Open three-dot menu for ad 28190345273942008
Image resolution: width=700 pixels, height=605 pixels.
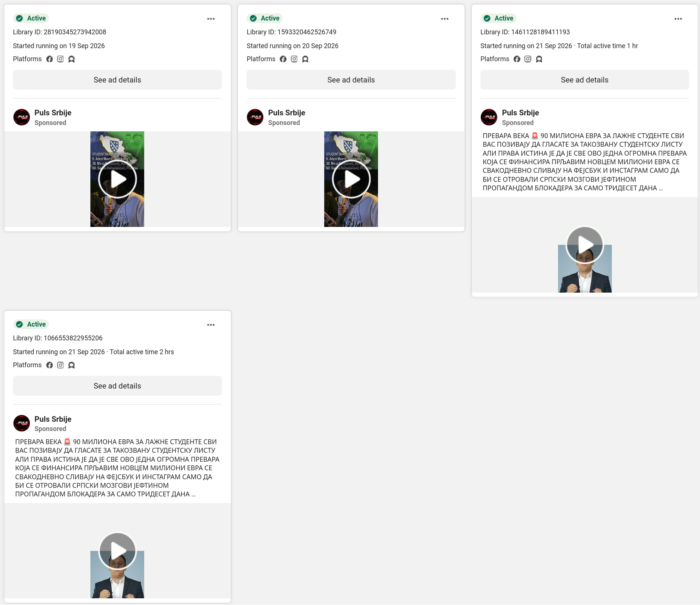(211, 19)
